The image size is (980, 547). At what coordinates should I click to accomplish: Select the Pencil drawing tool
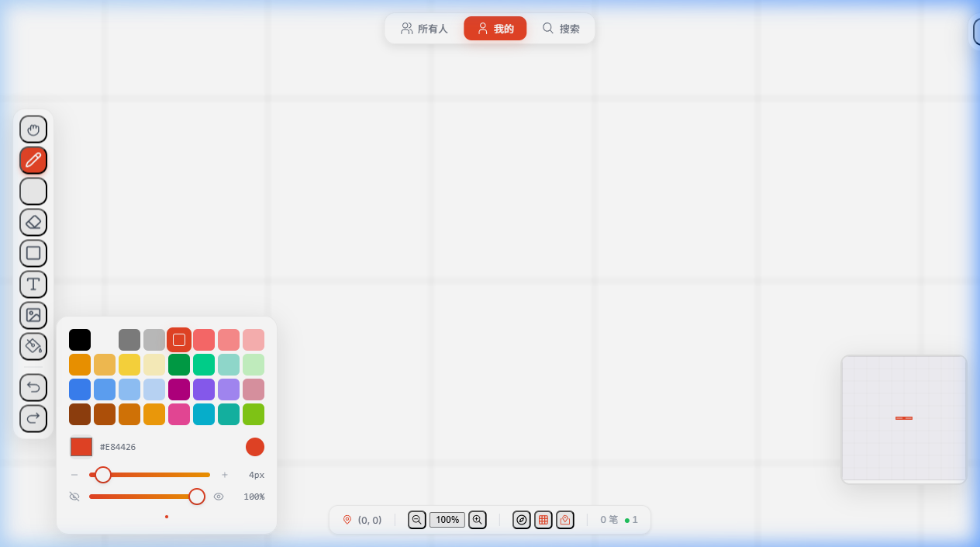click(33, 160)
